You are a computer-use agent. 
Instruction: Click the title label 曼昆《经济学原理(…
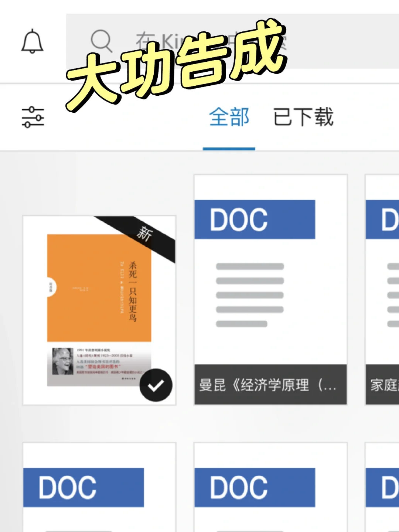(267, 385)
